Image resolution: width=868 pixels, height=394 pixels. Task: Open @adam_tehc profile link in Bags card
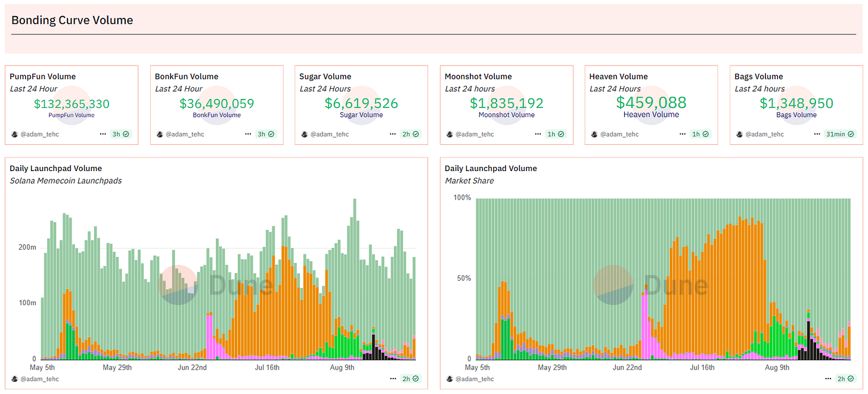pyautogui.click(x=765, y=134)
